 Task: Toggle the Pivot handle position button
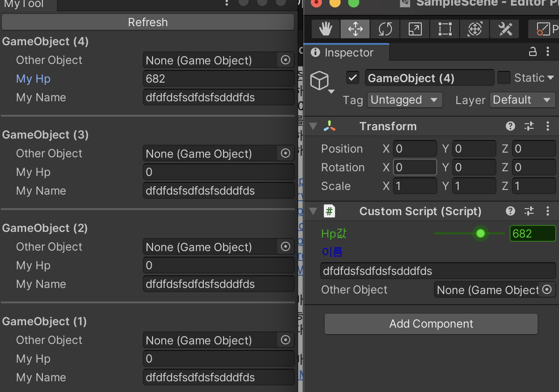click(x=545, y=29)
